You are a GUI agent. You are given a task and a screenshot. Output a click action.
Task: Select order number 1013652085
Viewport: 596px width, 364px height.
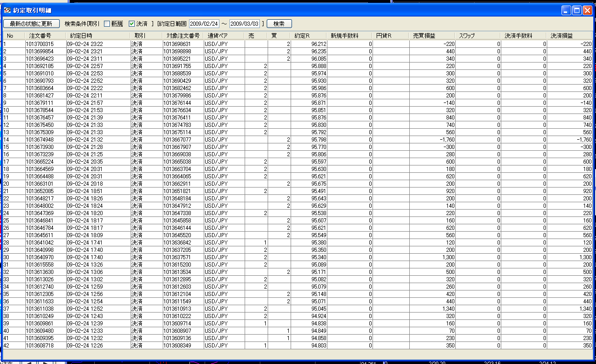(x=40, y=191)
